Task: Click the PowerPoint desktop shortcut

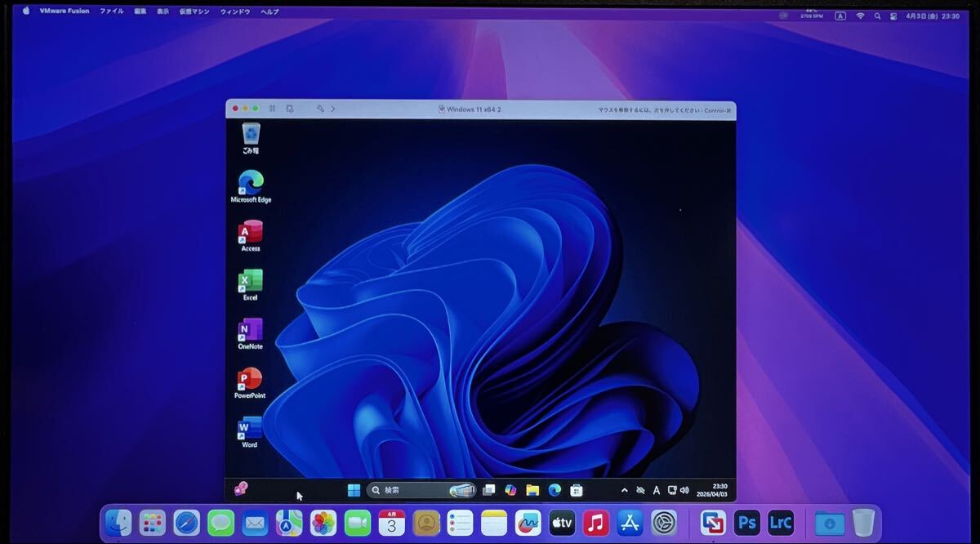Action: pyautogui.click(x=250, y=380)
